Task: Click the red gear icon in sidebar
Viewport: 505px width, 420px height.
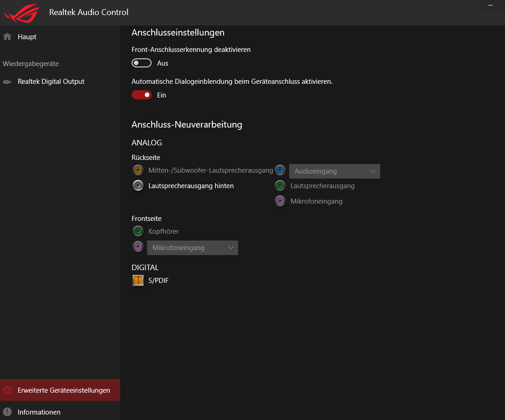Action: tap(7, 390)
